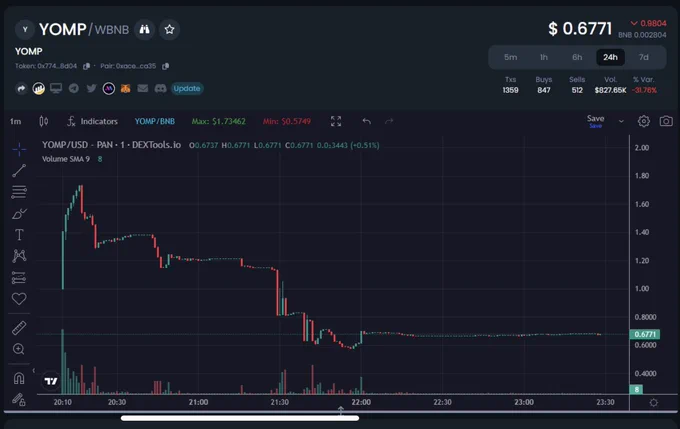This screenshot has height=429, width=680.
Task: Click the Min: $0.5749 text
Action: tap(287, 121)
